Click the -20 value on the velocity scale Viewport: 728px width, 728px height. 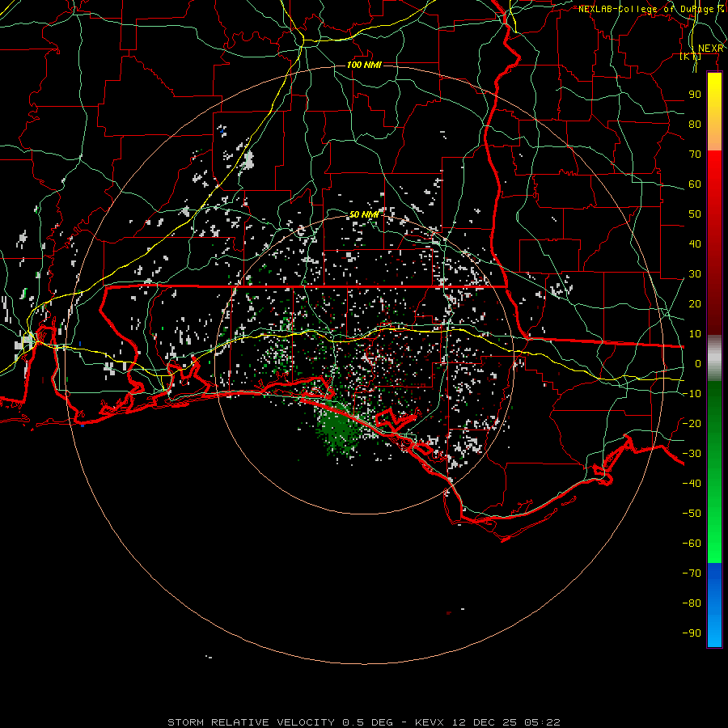(692, 424)
